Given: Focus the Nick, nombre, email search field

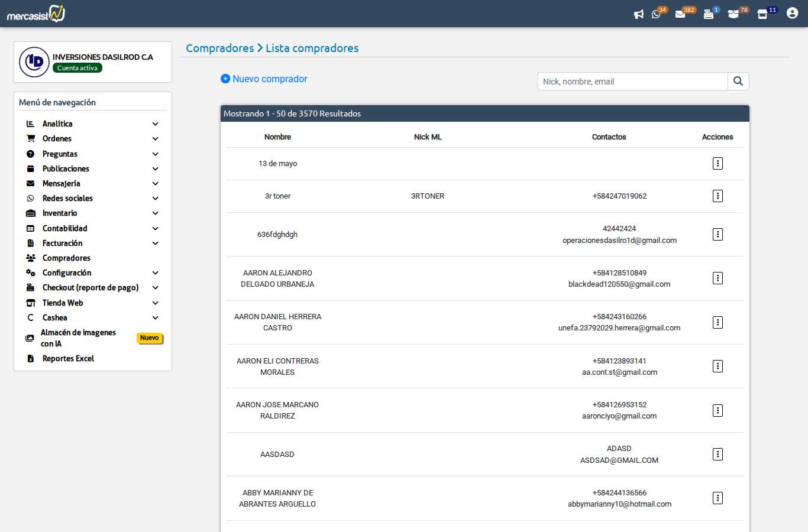Looking at the screenshot, I should (x=632, y=82).
